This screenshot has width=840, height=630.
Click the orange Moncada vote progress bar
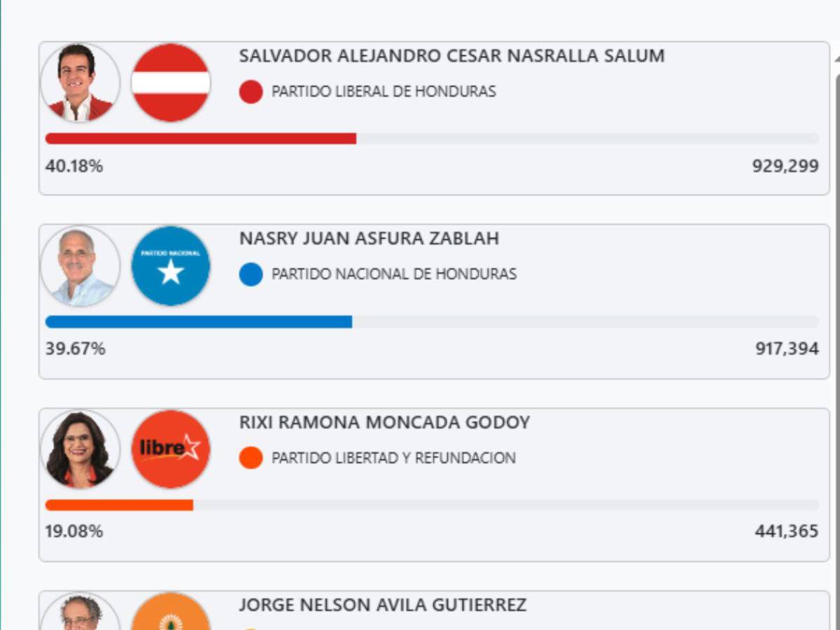119,505
